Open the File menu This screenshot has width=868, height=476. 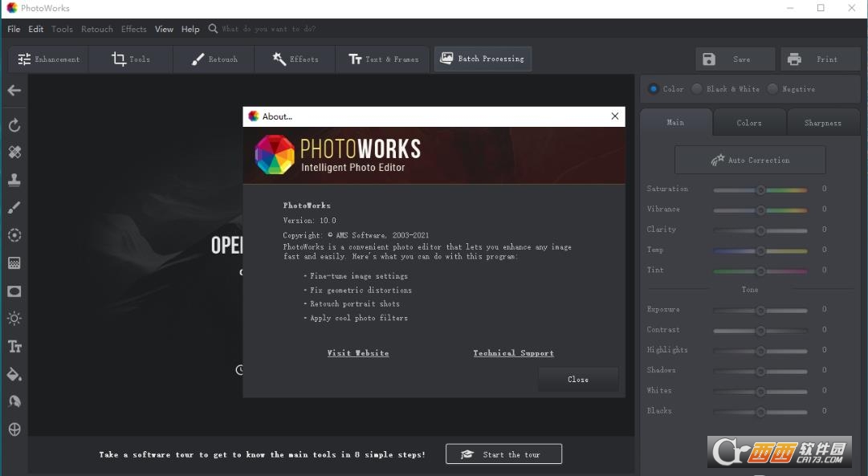point(14,29)
